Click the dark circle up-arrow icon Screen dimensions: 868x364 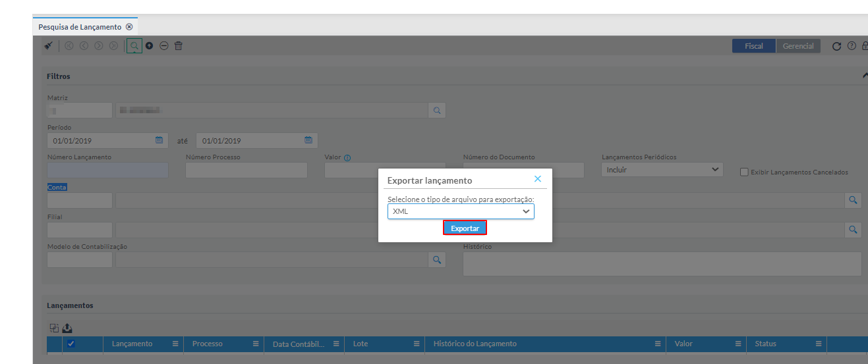(x=150, y=46)
